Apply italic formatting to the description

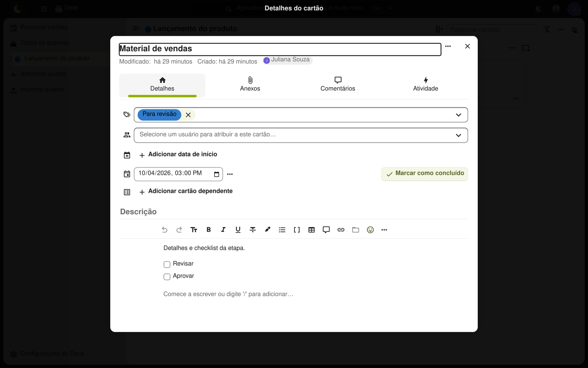pos(223,230)
